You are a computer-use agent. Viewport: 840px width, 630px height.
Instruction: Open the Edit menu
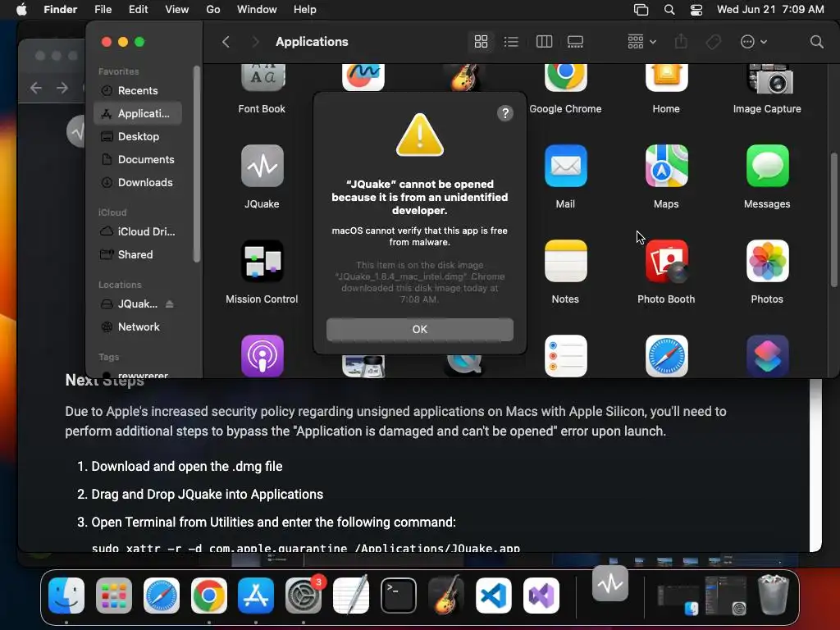tap(138, 10)
